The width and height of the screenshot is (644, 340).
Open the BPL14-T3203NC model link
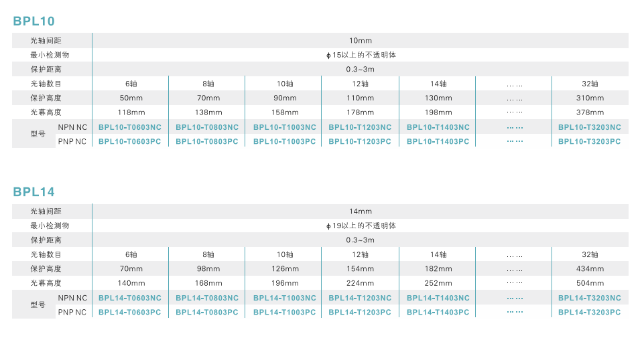click(x=590, y=298)
